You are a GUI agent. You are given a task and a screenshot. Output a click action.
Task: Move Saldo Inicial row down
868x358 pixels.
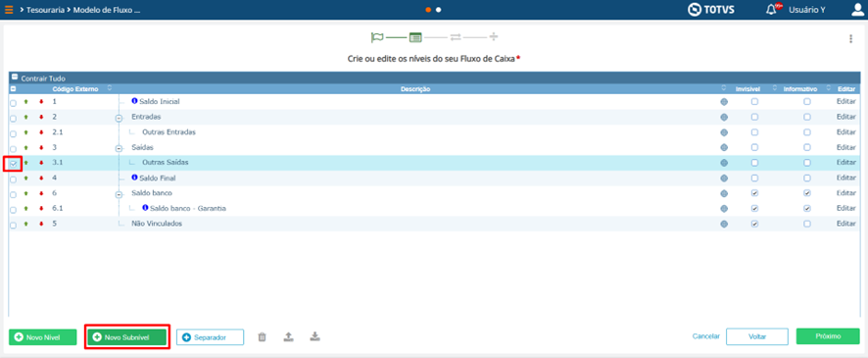tap(41, 102)
